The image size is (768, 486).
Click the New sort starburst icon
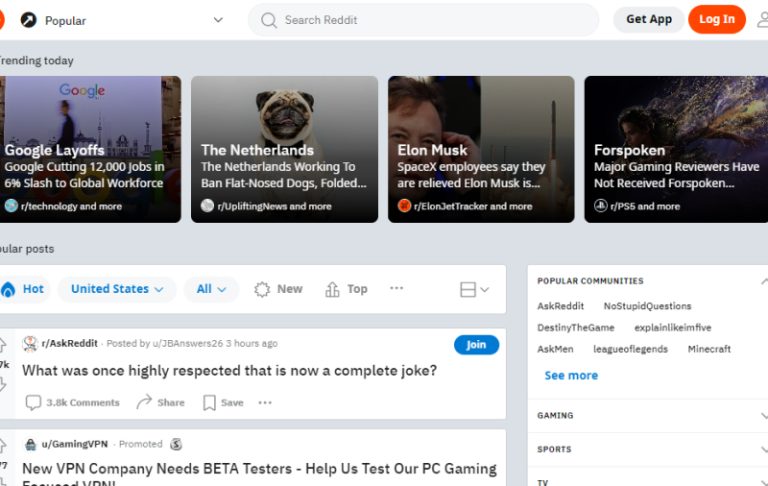coord(262,289)
